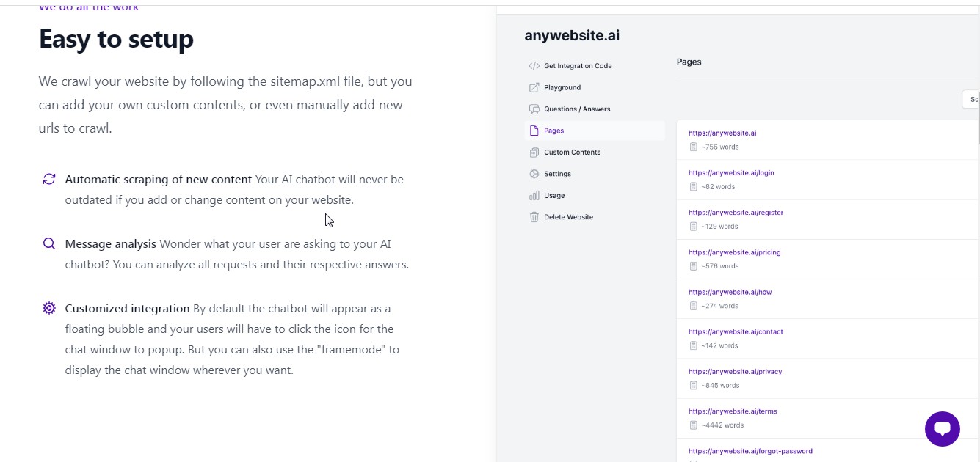Click the Message analysis bold text

coord(111,243)
